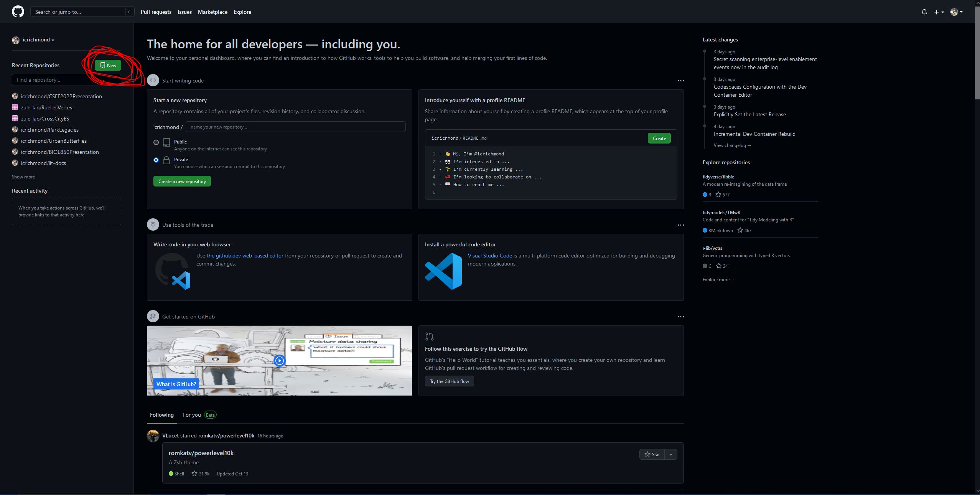This screenshot has height=495, width=980.
Task: Open the notifications bell
Action: [x=924, y=12]
